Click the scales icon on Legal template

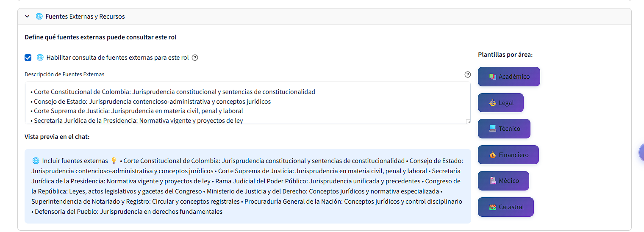pos(492,103)
